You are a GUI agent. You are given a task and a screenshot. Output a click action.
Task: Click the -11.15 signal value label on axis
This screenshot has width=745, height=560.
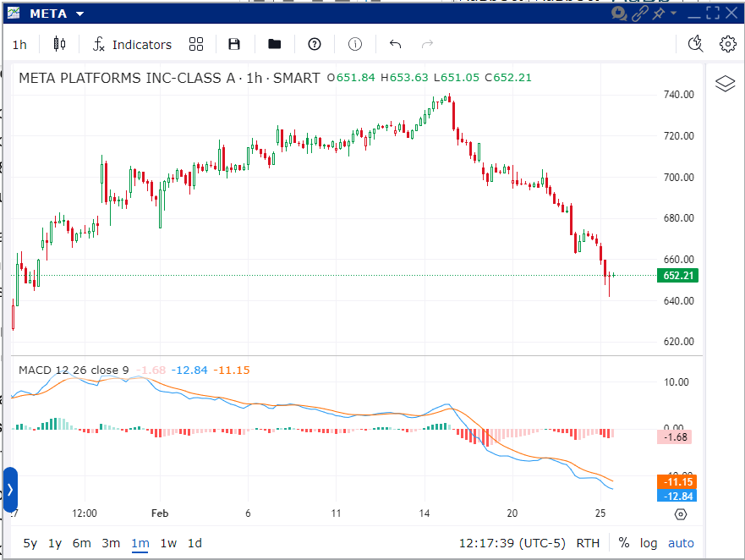pyautogui.click(x=677, y=482)
